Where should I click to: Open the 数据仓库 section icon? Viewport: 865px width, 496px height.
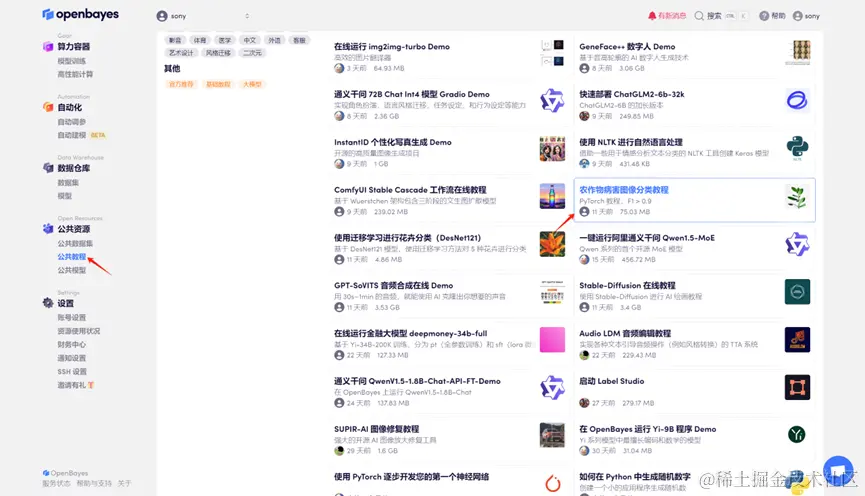[48, 168]
